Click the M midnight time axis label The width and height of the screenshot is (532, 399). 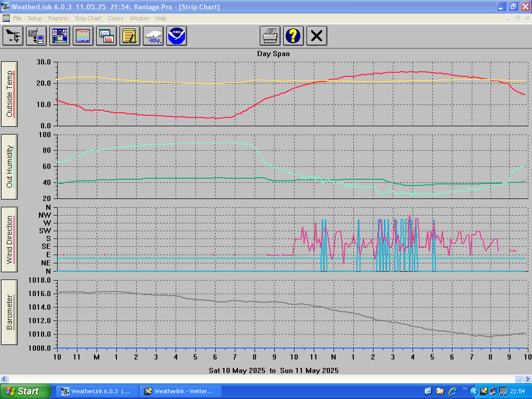tap(97, 357)
